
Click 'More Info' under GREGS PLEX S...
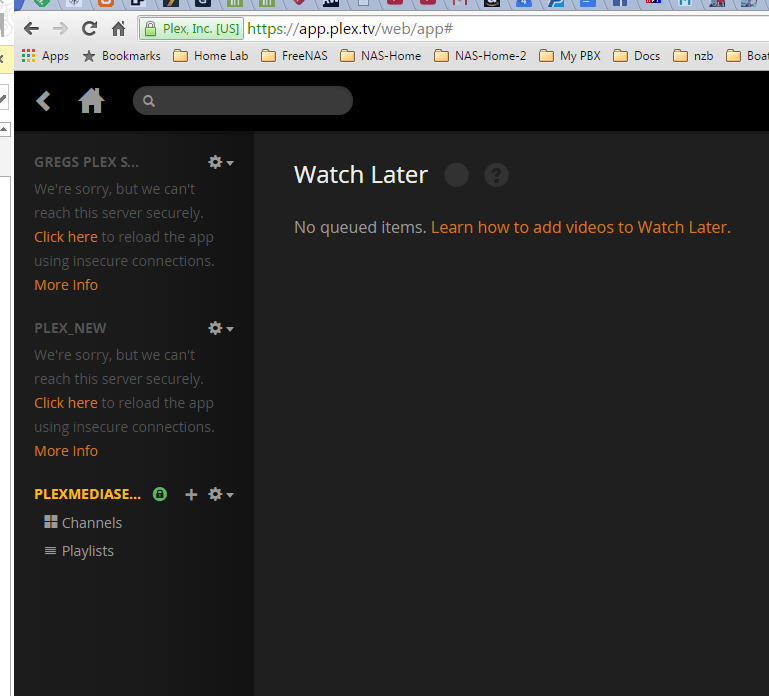point(66,285)
